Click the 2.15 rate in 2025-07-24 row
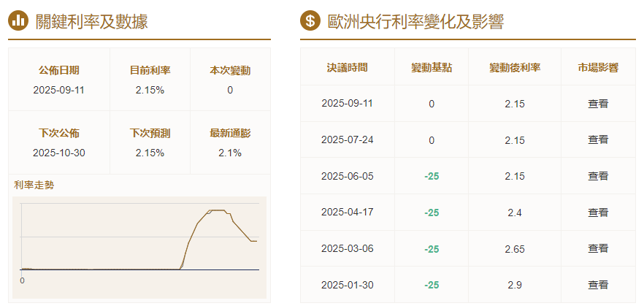This screenshot has height=306, width=644. coord(515,140)
